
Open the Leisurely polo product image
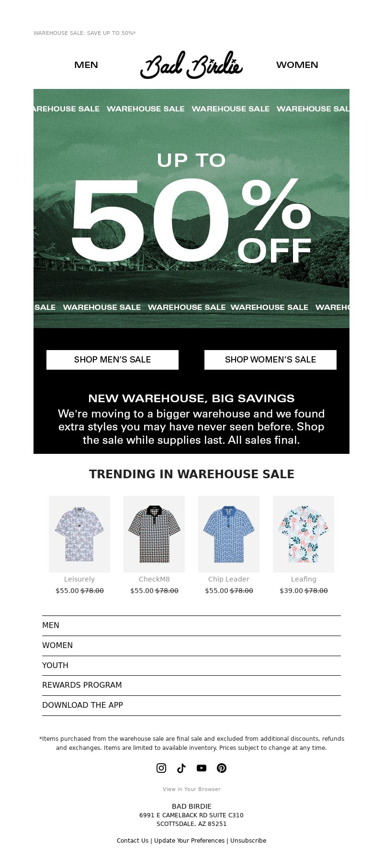(x=79, y=534)
